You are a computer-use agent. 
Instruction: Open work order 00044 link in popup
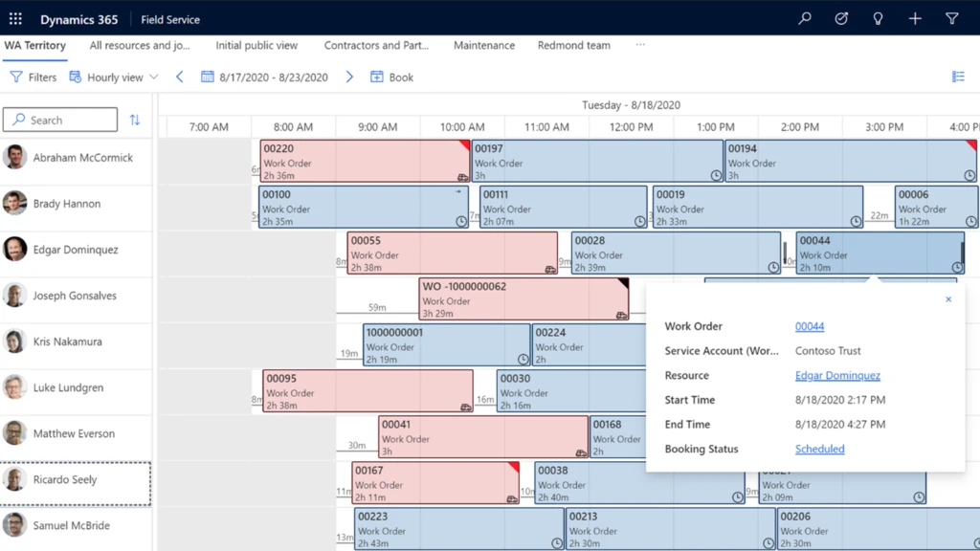(809, 326)
